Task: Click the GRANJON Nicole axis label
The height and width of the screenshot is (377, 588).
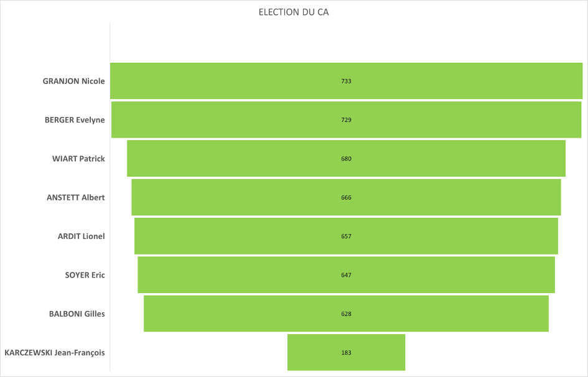Action: (73, 81)
